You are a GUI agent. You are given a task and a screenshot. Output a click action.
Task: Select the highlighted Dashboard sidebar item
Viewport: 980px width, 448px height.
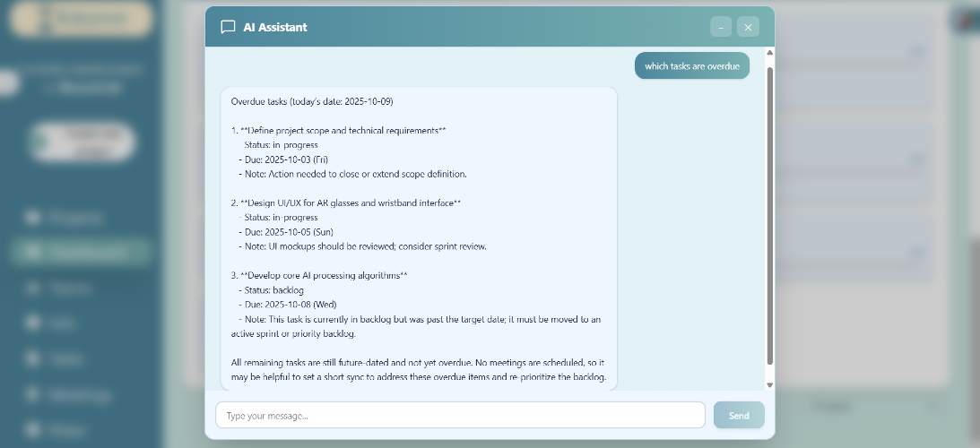[x=80, y=252]
